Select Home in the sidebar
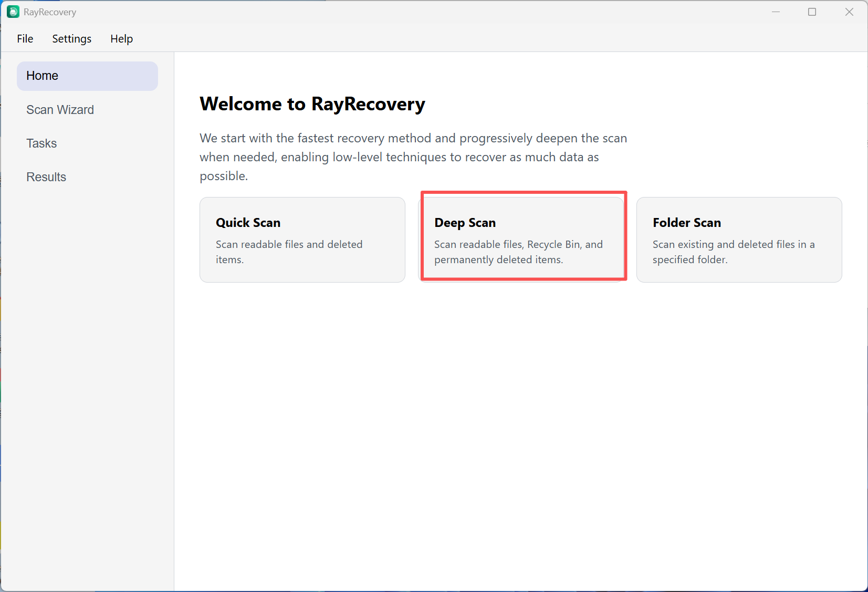Image resolution: width=868 pixels, height=592 pixels. [87, 76]
